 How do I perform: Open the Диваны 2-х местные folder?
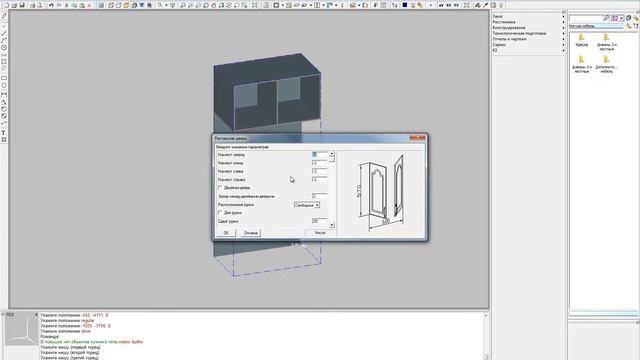[607, 42]
